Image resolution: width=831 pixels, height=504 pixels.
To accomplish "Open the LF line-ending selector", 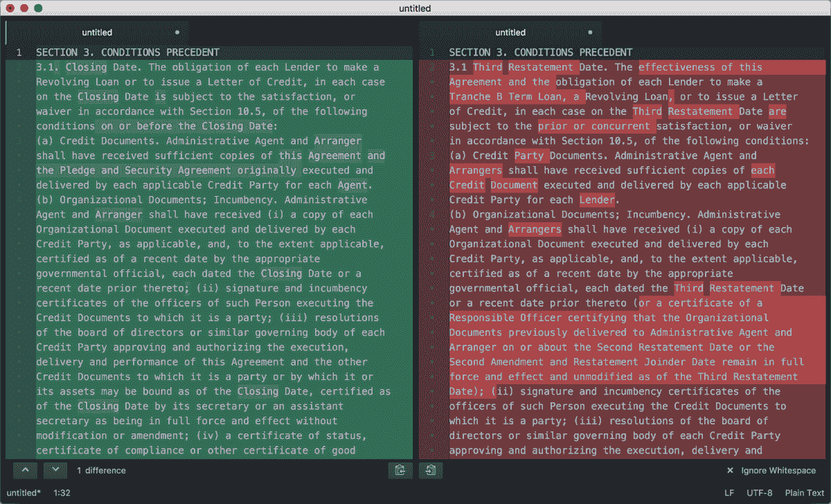I will click(729, 493).
